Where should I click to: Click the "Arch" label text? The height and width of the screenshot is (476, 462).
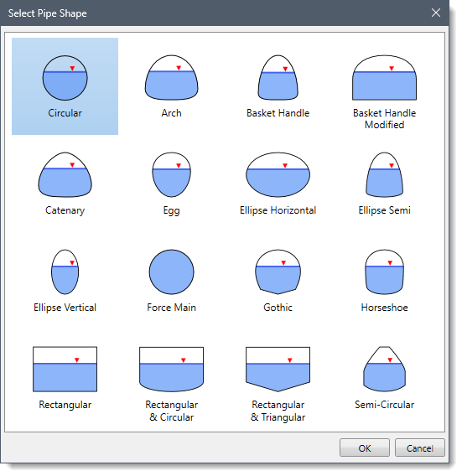[172, 113]
